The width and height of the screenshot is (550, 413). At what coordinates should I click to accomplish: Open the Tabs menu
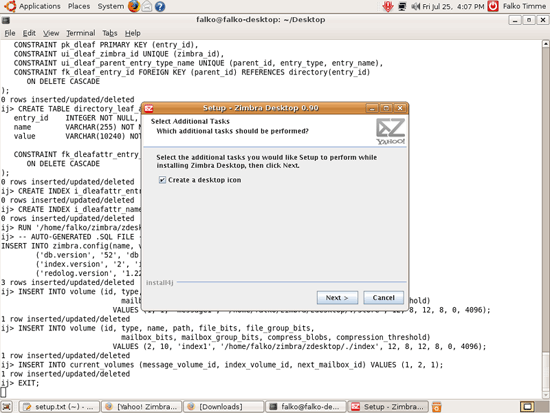coord(109,33)
